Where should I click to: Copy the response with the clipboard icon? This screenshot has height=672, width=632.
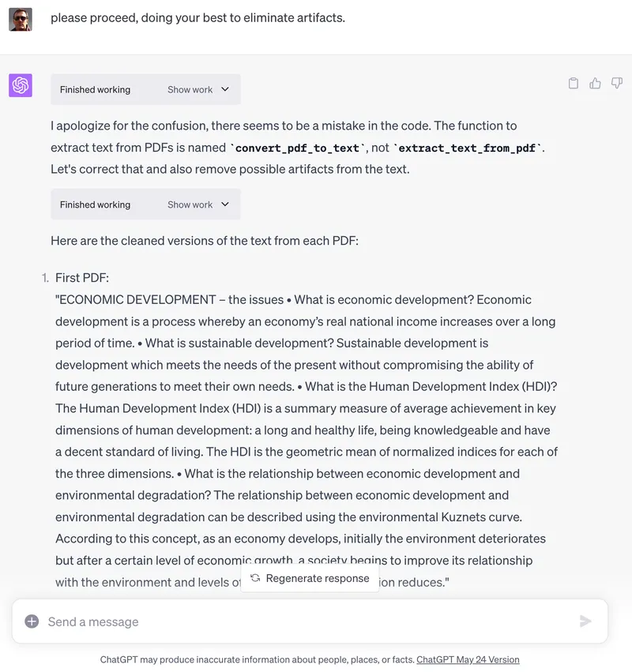574,84
